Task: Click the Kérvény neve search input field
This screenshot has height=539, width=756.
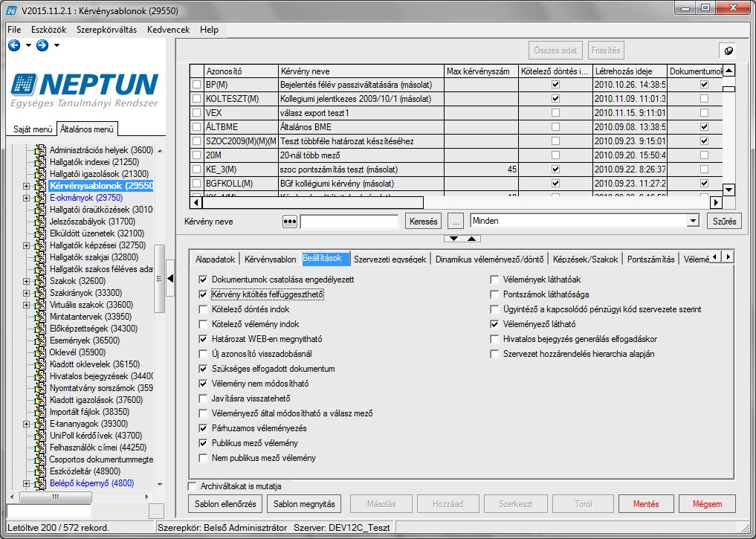Action: tap(349, 222)
